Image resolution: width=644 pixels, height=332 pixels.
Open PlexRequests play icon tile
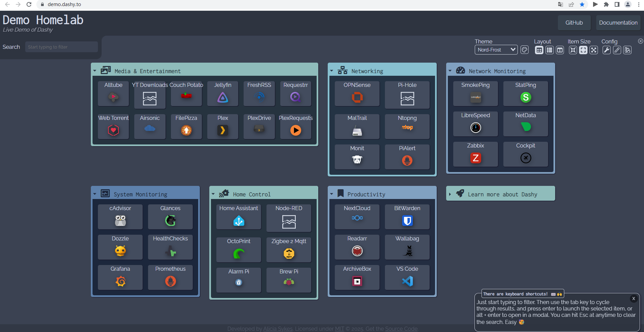click(295, 126)
